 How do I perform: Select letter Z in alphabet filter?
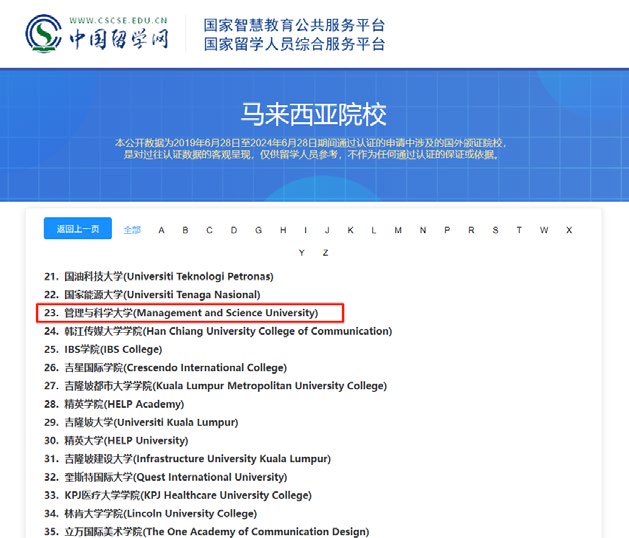[x=325, y=253]
